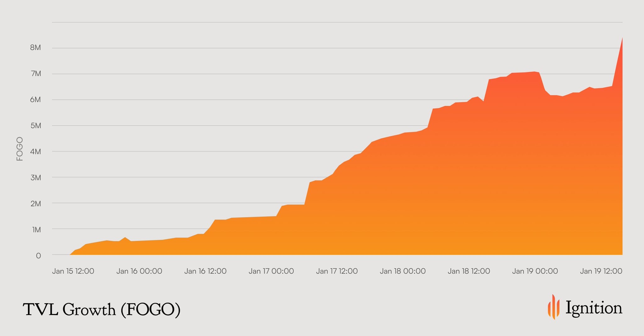Click the Jan 17 12:00 axis label

point(337,271)
